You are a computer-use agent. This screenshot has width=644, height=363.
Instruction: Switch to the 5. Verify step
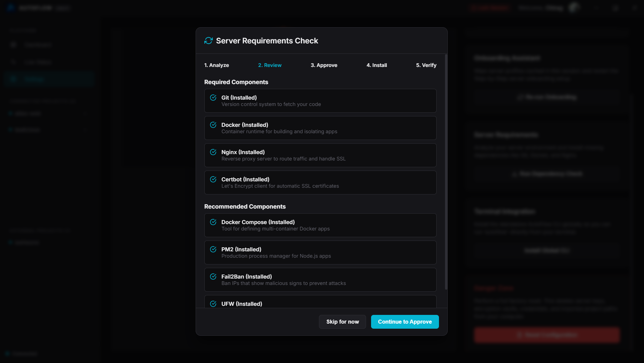426,65
